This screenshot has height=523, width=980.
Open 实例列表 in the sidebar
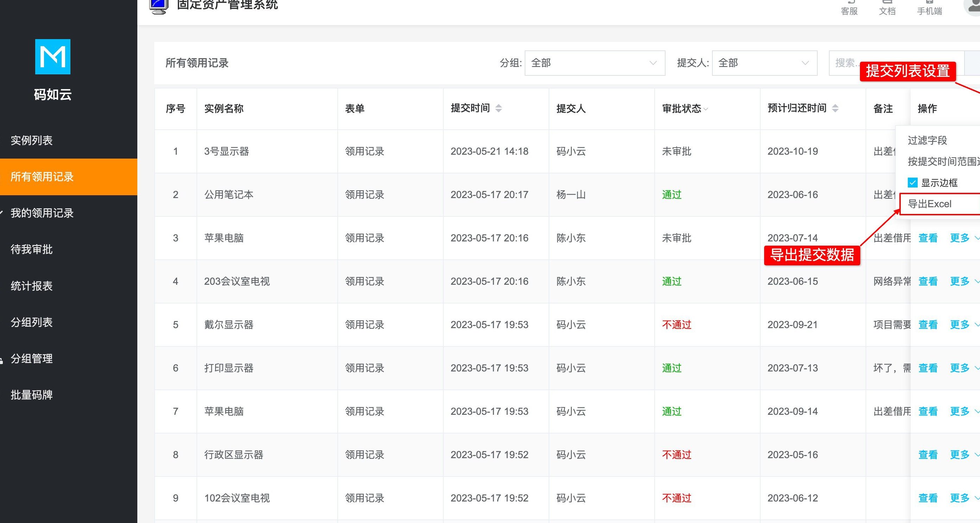coord(68,141)
